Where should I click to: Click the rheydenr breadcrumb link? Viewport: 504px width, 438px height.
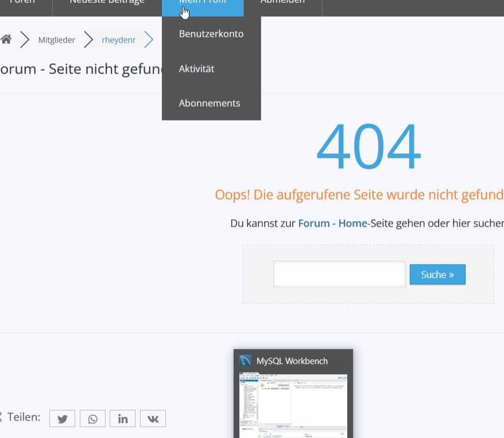[x=119, y=40]
